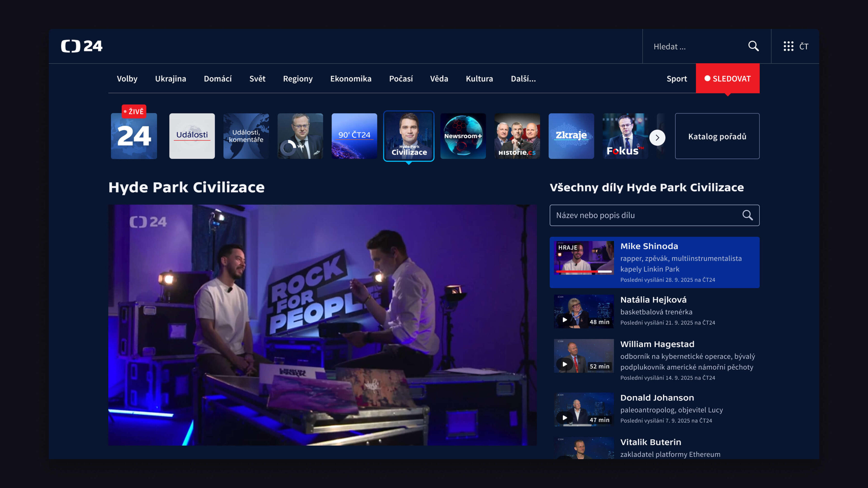Open the Donald Johanson episode link
This screenshot has height=488, width=868.
(657, 398)
